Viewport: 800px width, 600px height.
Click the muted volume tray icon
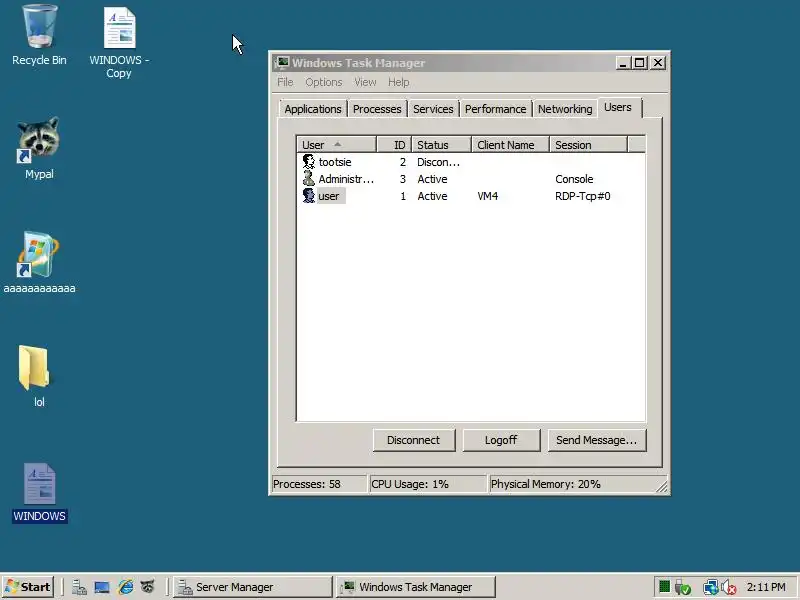coord(729,588)
